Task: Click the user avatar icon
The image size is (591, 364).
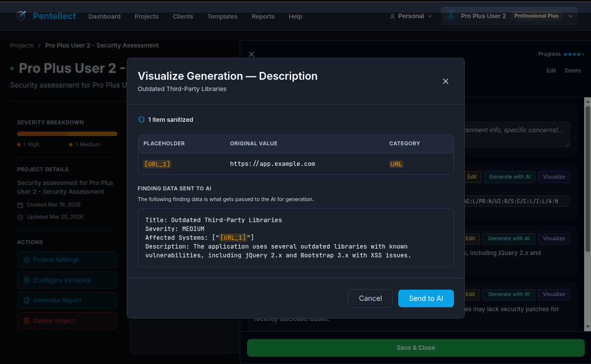Action: (x=452, y=16)
